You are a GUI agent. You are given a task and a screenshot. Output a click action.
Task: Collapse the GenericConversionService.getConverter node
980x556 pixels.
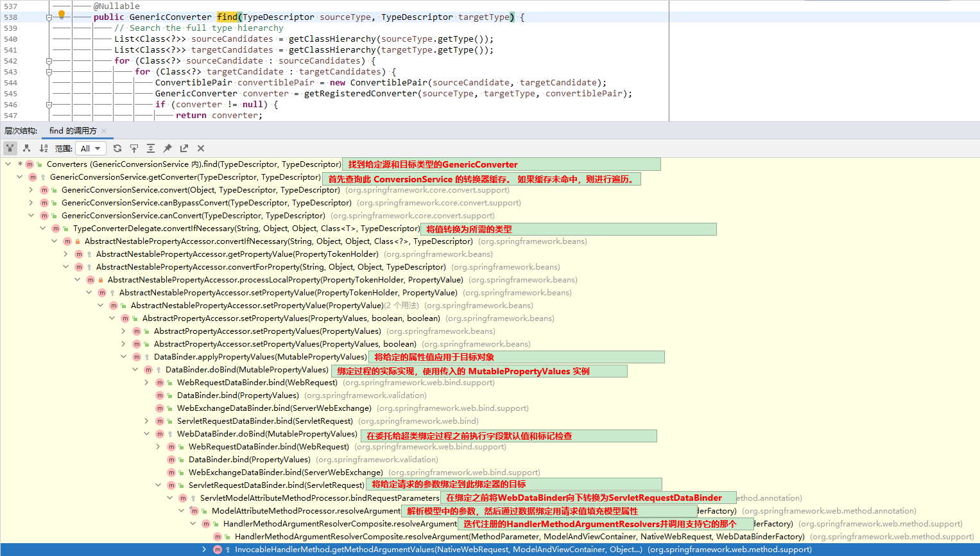tap(19, 177)
